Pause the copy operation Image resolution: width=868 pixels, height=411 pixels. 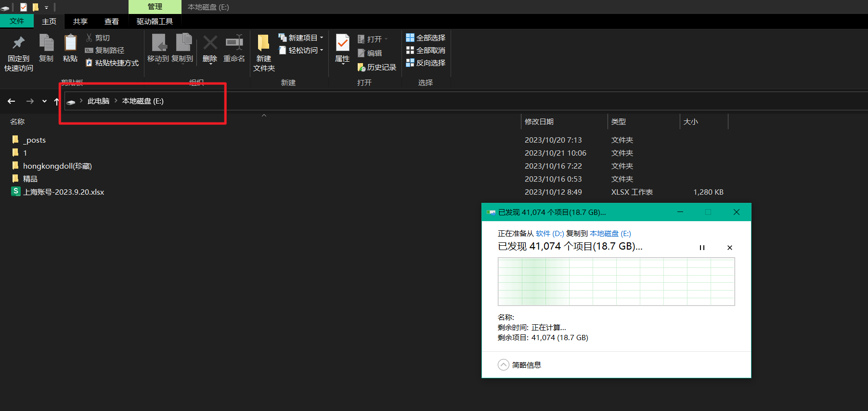point(702,248)
